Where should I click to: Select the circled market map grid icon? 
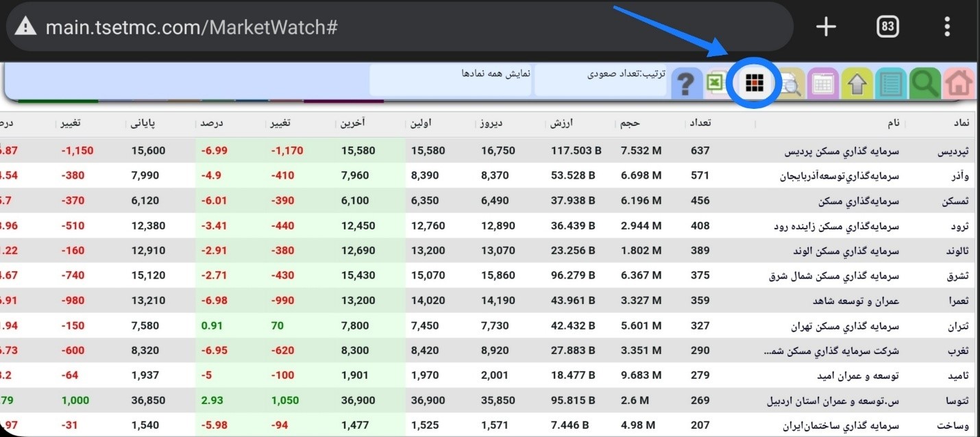pos(754,83)
